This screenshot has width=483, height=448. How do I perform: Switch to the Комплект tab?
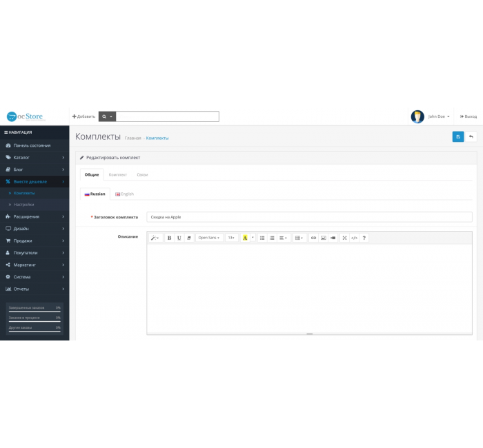tap(118, 174)
